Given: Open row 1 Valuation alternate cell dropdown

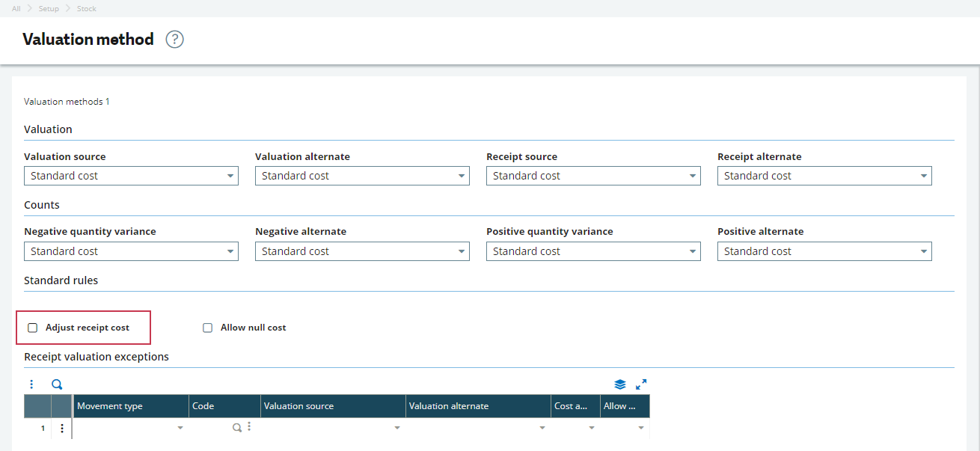Looking at the screenshot, I should pos(542,429).
